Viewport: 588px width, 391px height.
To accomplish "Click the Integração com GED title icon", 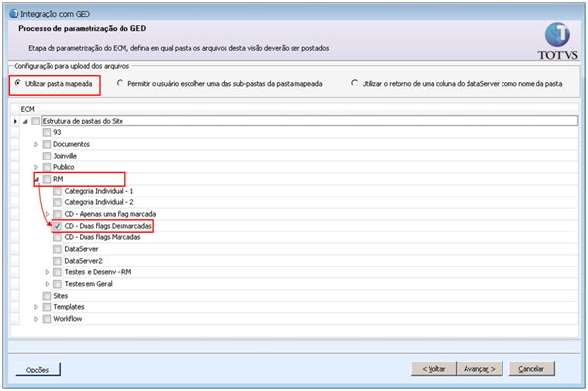I will 14,14.
